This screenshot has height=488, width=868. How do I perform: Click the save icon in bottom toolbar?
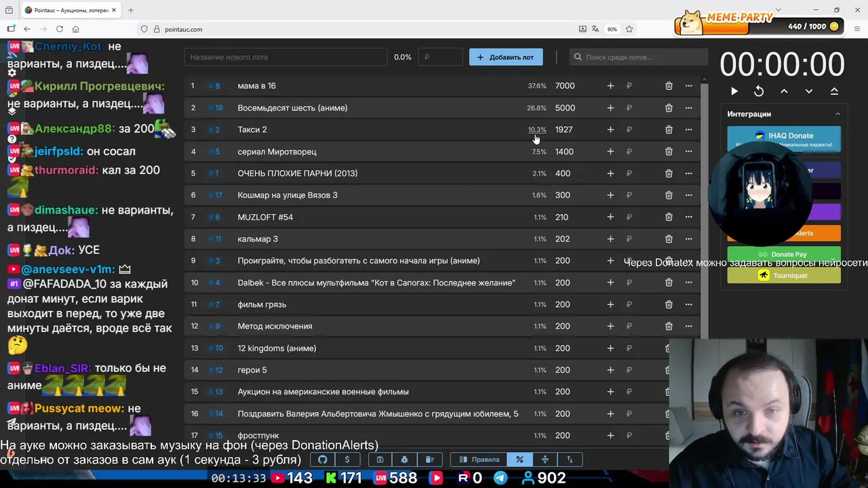[x=380, y=460]
